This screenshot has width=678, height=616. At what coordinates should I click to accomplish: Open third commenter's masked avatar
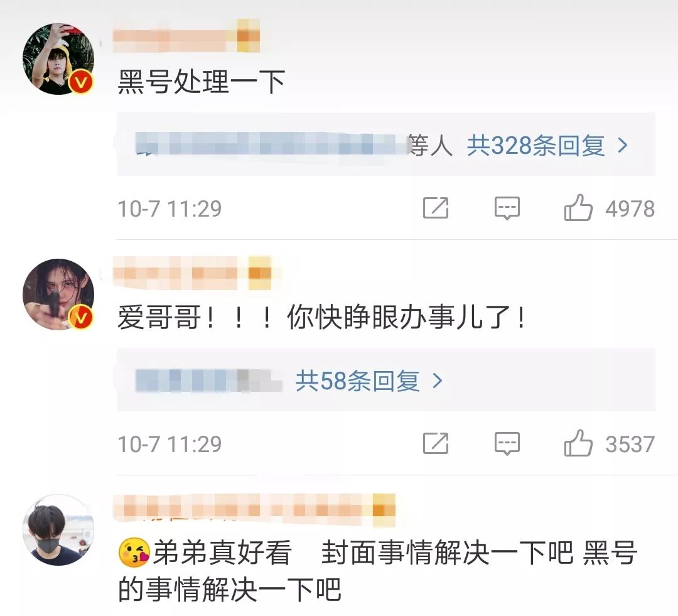[x=58, y=530]
